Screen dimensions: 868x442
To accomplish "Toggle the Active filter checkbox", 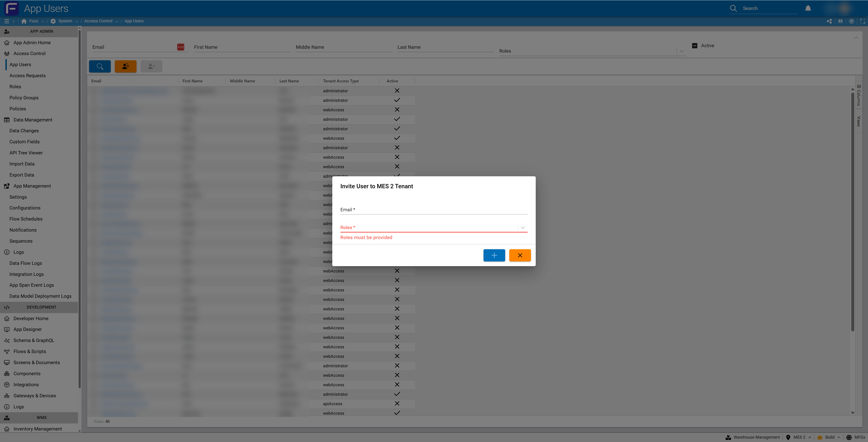I will click(694, 46).
